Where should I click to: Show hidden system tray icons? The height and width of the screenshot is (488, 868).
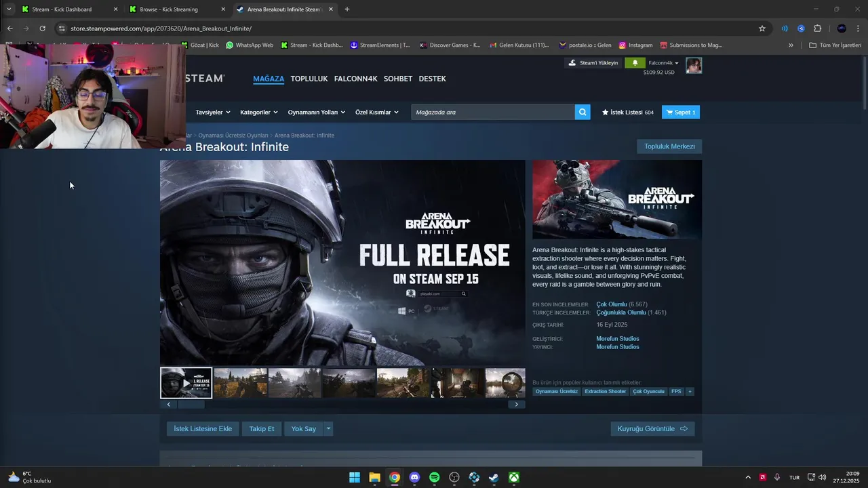(x=748, y=477)
